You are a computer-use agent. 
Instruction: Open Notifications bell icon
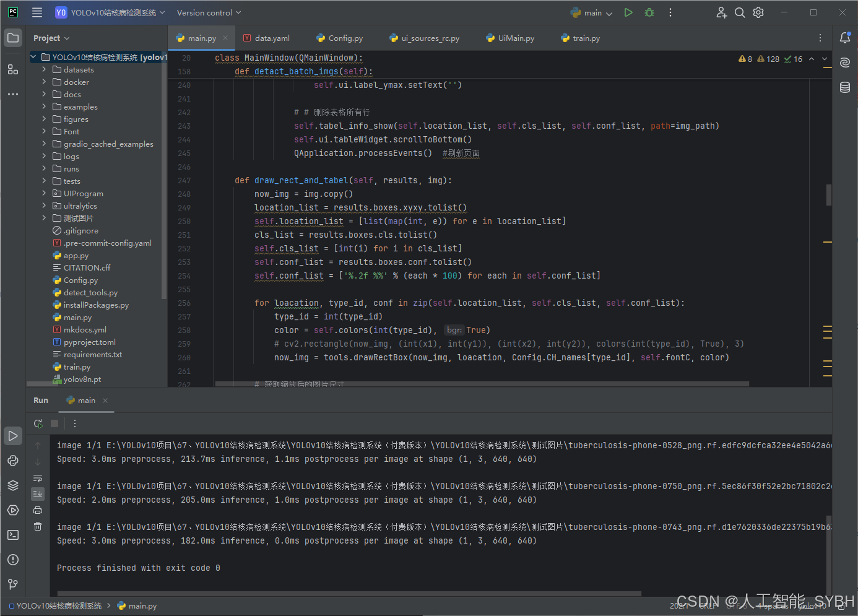click(845, 38)
